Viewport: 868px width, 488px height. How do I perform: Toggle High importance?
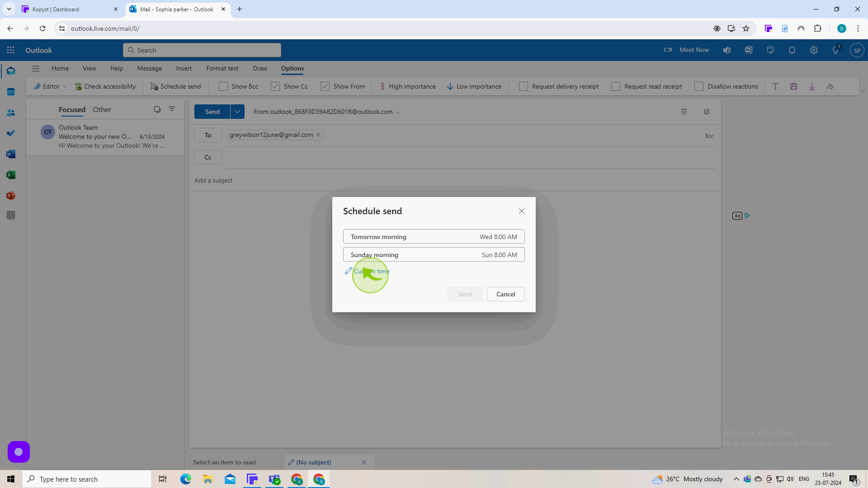(407, 86)
